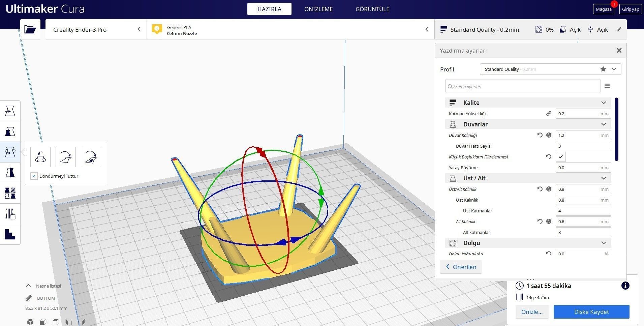
Task: Click the Diske Kaydet button
Action: pyautogui.click(x=591, y=312)
